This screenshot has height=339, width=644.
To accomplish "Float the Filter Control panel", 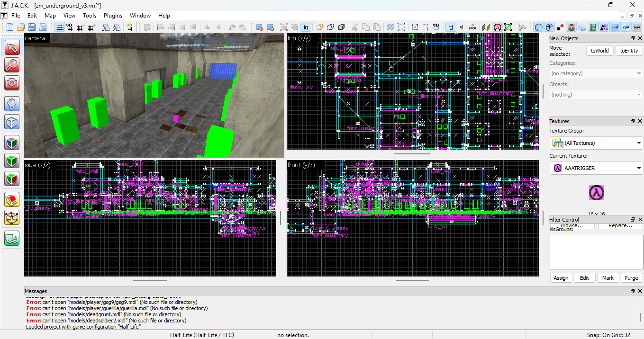I will point(633,220).
